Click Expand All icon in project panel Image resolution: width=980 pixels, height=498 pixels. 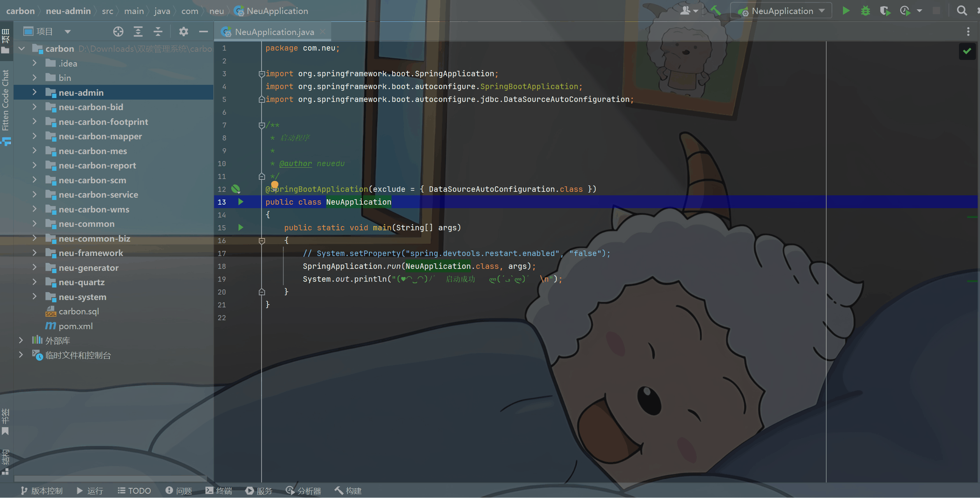(138, 32)
